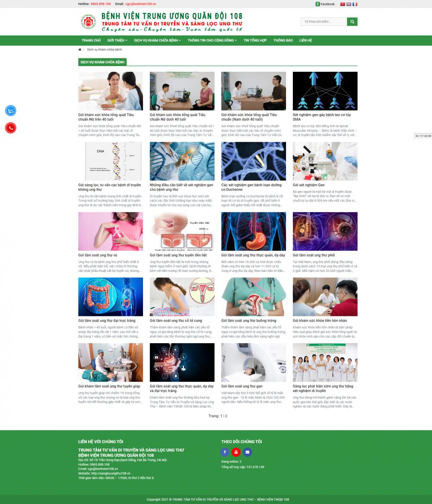432x504 pixels.
Task: Select the French flag language option
Action: pos(354,4)
